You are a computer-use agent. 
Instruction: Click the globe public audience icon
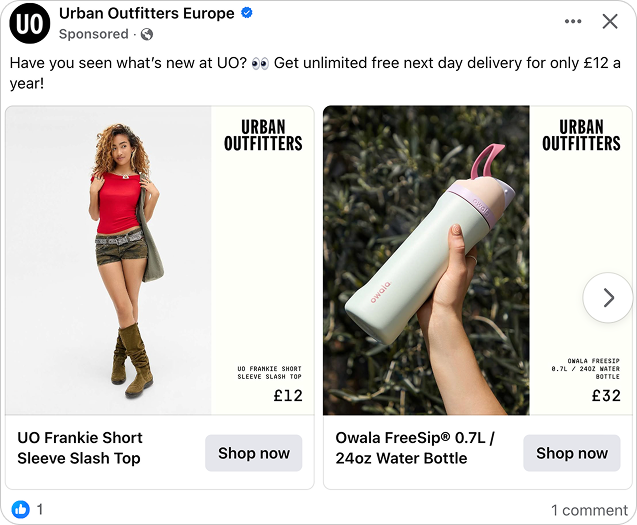click(x=147, y=35)
